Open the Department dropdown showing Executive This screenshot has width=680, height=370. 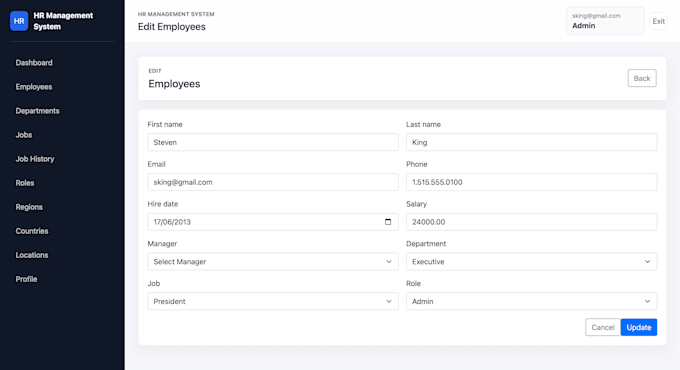coord(531,262)
